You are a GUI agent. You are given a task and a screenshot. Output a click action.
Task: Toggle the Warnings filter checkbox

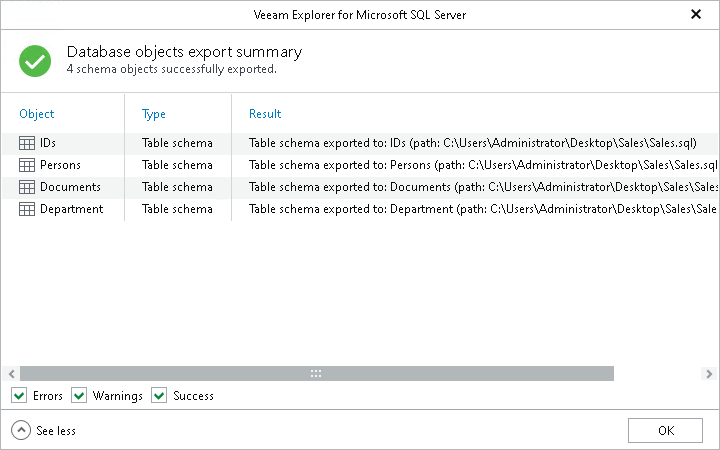(x=79, y=395)
